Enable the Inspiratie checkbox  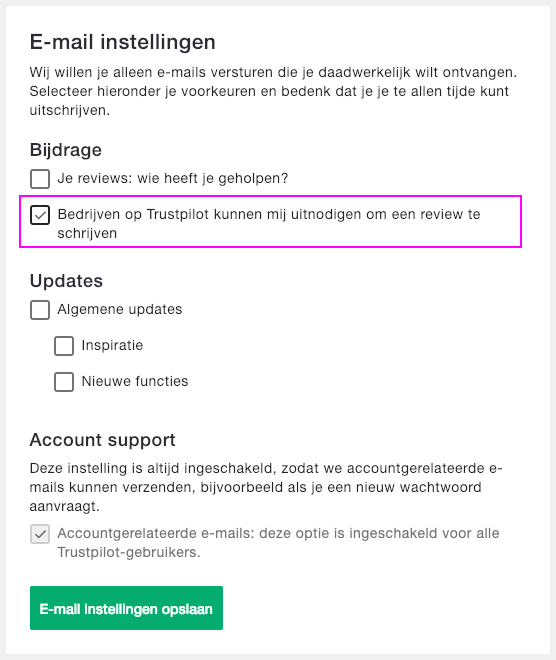click(64, 346)
